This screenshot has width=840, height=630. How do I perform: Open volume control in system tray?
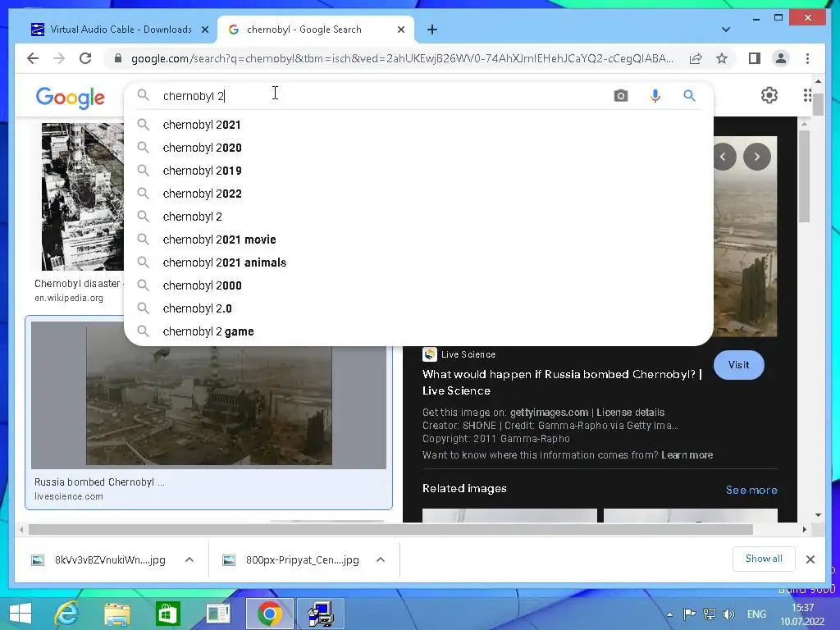tap(728, 614)
